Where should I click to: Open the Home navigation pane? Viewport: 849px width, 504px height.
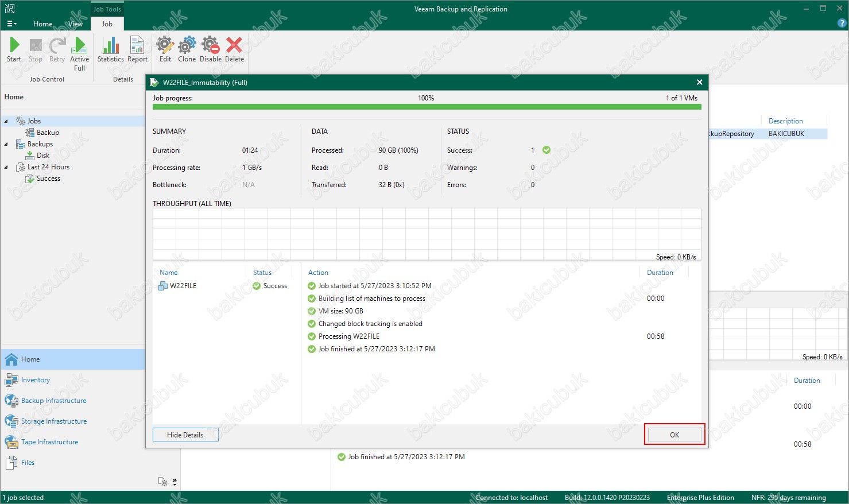tap(73, 359)
